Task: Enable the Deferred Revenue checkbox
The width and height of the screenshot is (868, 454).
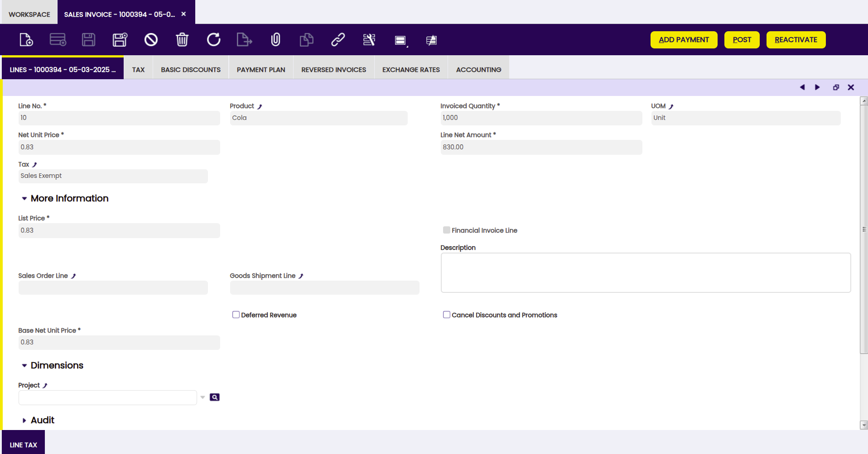Action: [236, 315]
